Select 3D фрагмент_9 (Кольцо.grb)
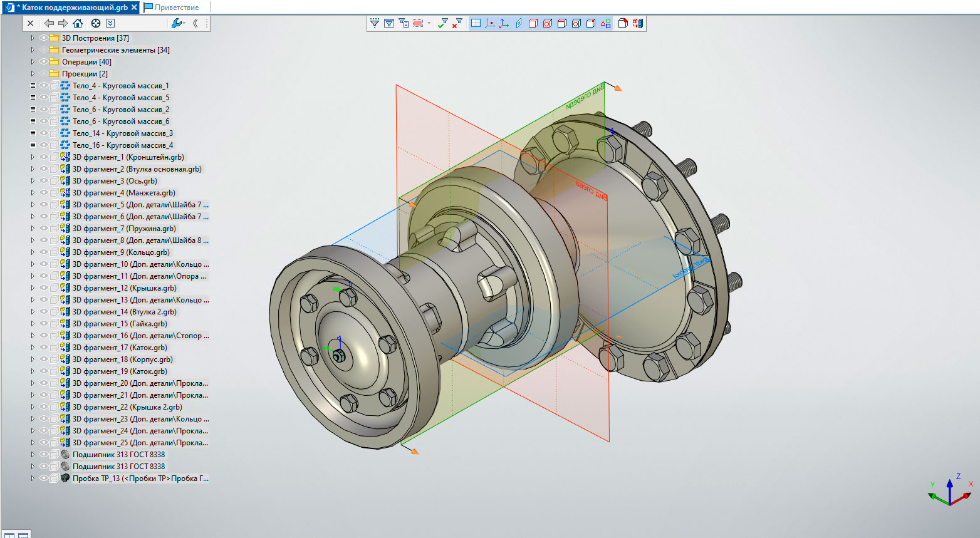This screenshot has height=538, width=980. (121, 252)
